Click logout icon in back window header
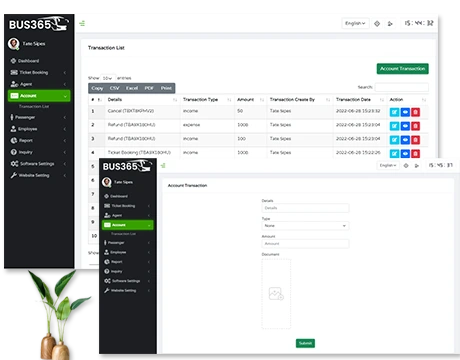Viewport: 460px width, 360px height. coord(390,23)
